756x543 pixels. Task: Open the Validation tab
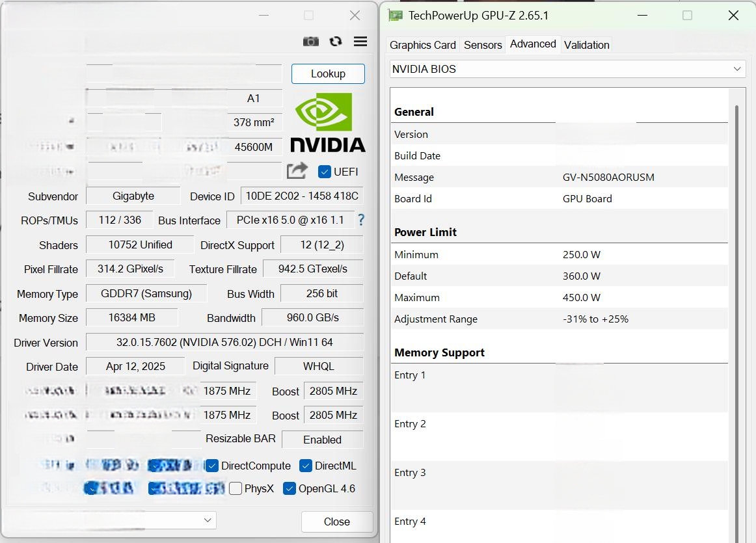586,46
